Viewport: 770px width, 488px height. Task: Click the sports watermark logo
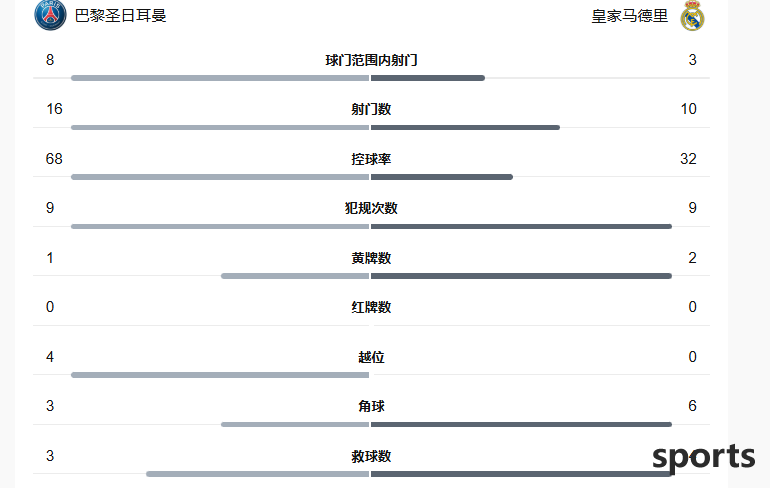(x=704, y=458)
